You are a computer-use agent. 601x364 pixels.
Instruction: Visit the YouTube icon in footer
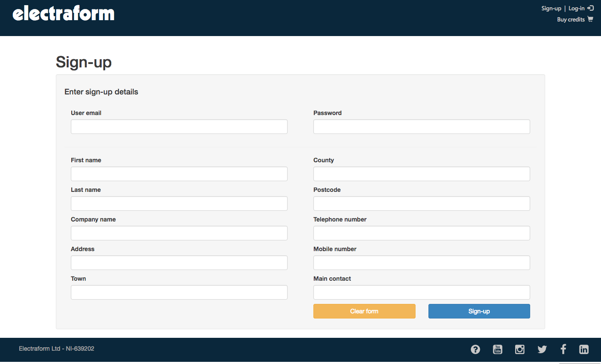tap(498, 349)
